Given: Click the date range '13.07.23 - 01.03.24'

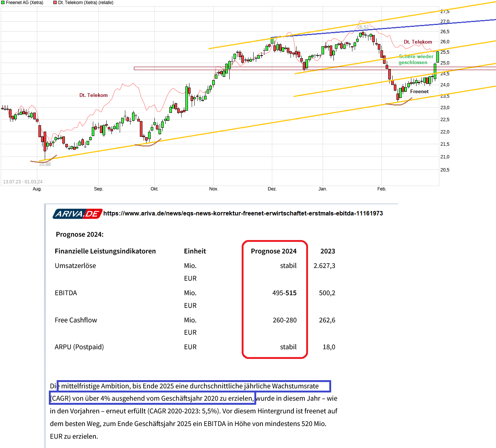Looking at the screenshot, I should click(23, 182).
